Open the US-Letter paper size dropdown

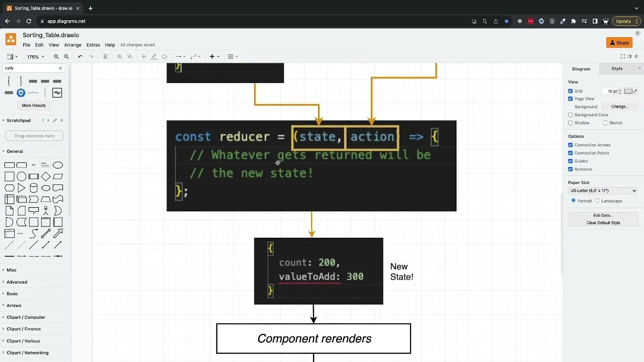pos(603,191)
